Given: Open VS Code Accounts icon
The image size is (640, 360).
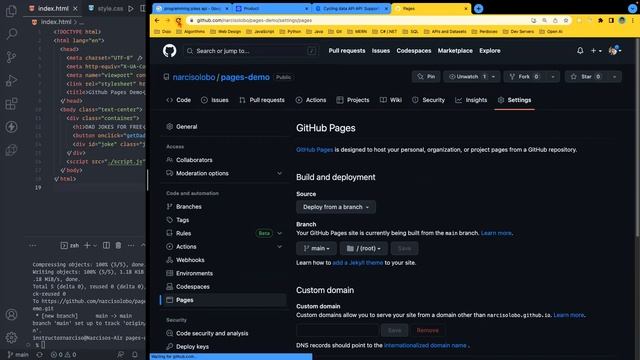Looking at the screenshot, I should 11,315.
